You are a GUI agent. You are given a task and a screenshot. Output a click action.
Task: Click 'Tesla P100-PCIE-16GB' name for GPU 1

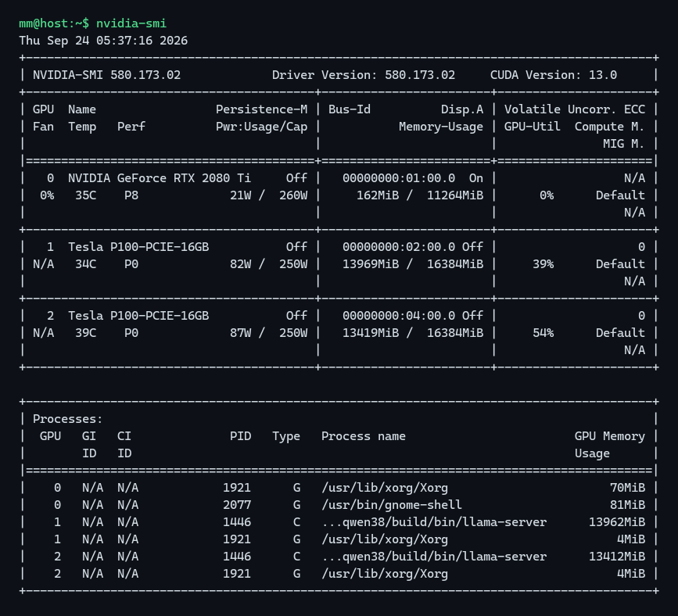pyautogui.click(x=138, y=247)
